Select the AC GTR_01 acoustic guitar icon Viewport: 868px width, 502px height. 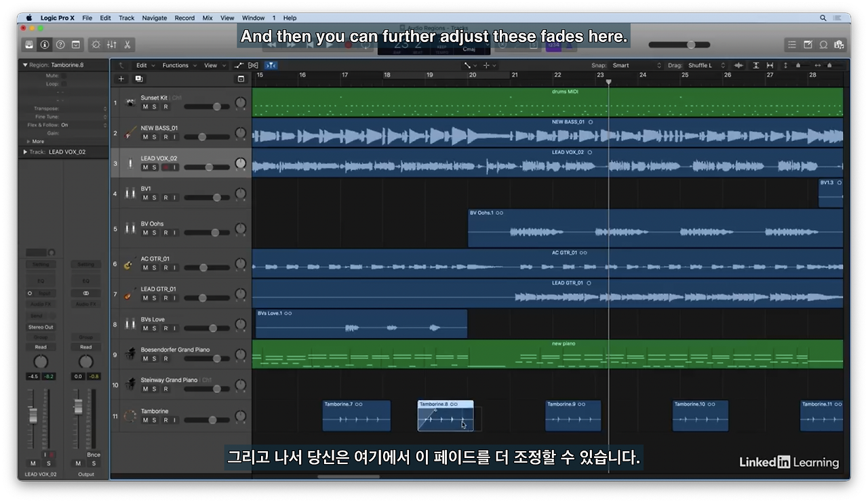coord(130,264)
